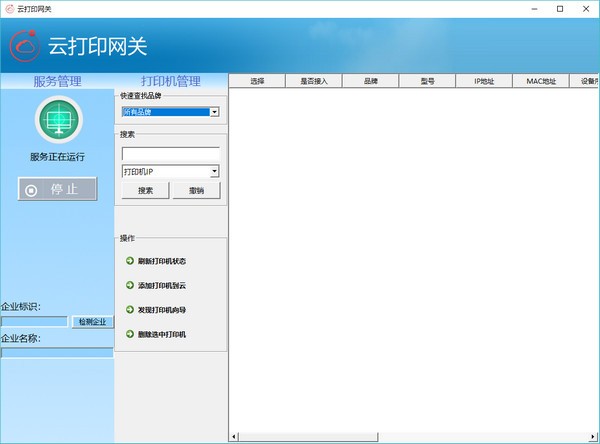Click the 企业标识 input field
Image resolution: width=600 pixels, height=444 pixels.
34,322
